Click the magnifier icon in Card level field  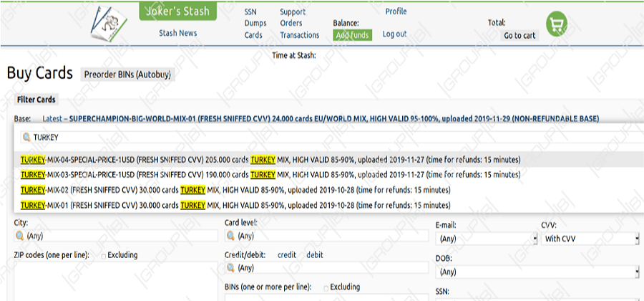[x=230, y=236]
